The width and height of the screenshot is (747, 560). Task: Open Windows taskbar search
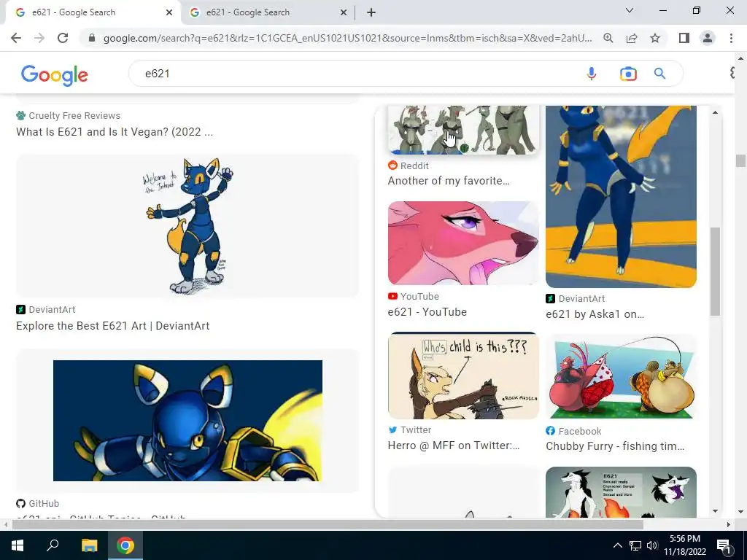point(53,545)
